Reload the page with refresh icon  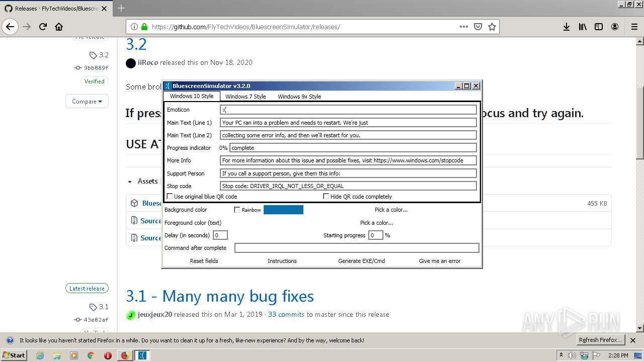43,27
